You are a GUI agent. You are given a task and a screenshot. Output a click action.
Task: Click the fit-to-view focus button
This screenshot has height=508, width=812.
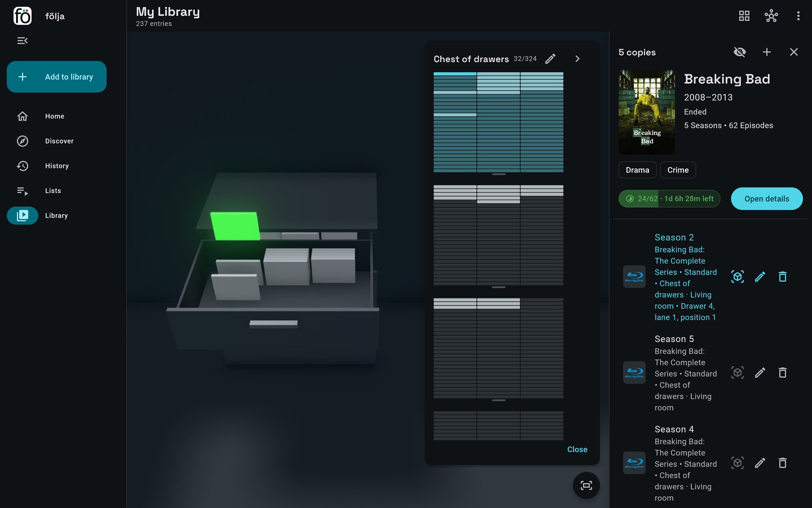pyautogui.click(x=586, y=485)
